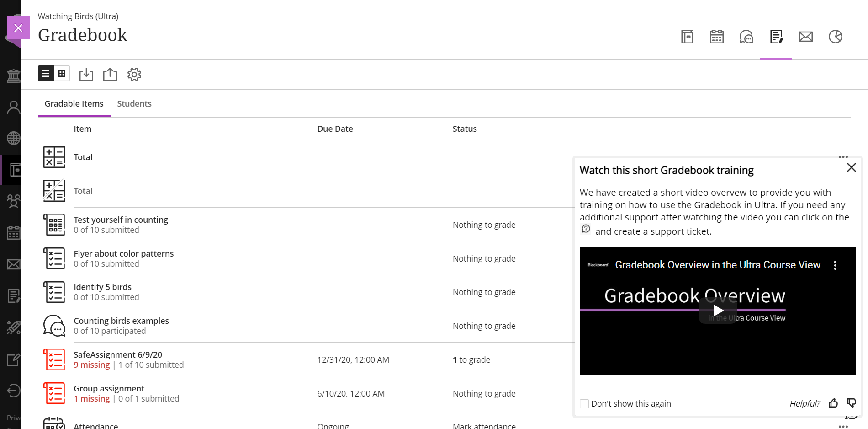The height and width of the screenshot is (429, 868).
Task: Open the Gradebook settings gear
Action: pyautogui.click(x=134, y=75)
